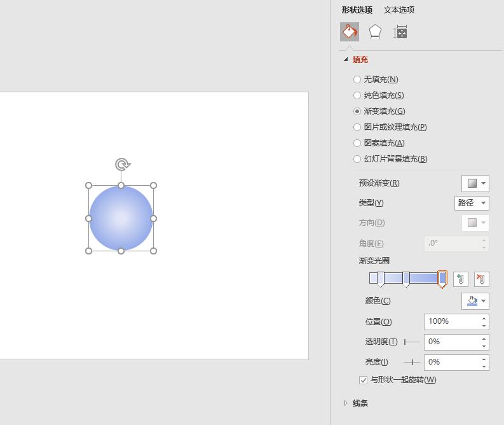504x425 pixels.
Task: Open the 颜色 color picker dropdown
Action: (475, 301)
